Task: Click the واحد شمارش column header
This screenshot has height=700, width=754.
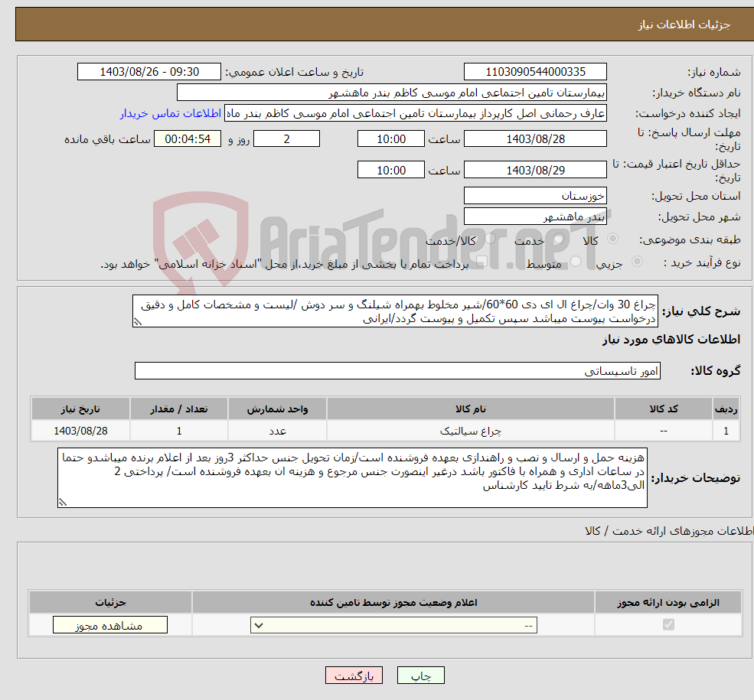Action: click(277, 409)
